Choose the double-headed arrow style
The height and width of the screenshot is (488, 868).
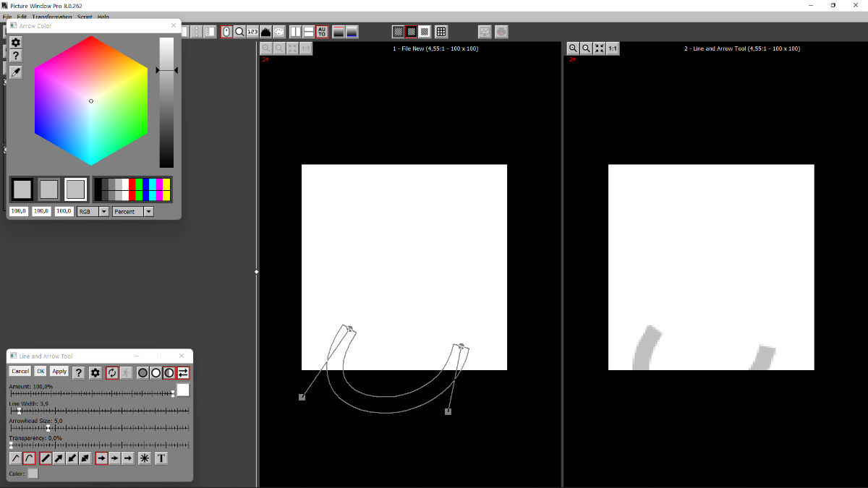pyautogui.click(x=85, y=458)
